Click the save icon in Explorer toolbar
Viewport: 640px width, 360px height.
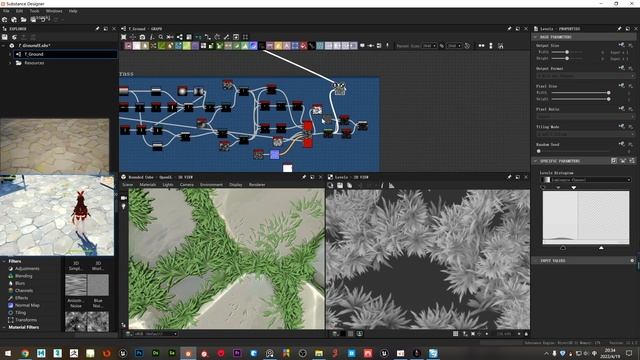4,37
